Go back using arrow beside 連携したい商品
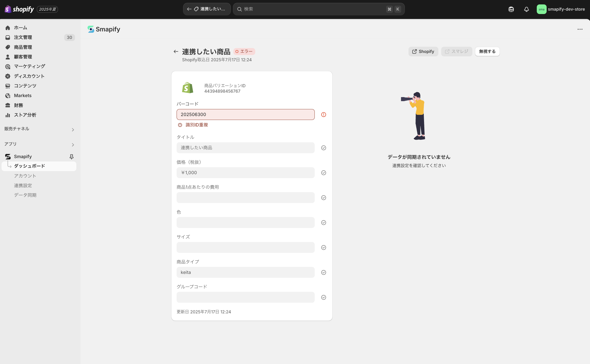Viewport: 590px width, 364px height. [x=176, y=52]
